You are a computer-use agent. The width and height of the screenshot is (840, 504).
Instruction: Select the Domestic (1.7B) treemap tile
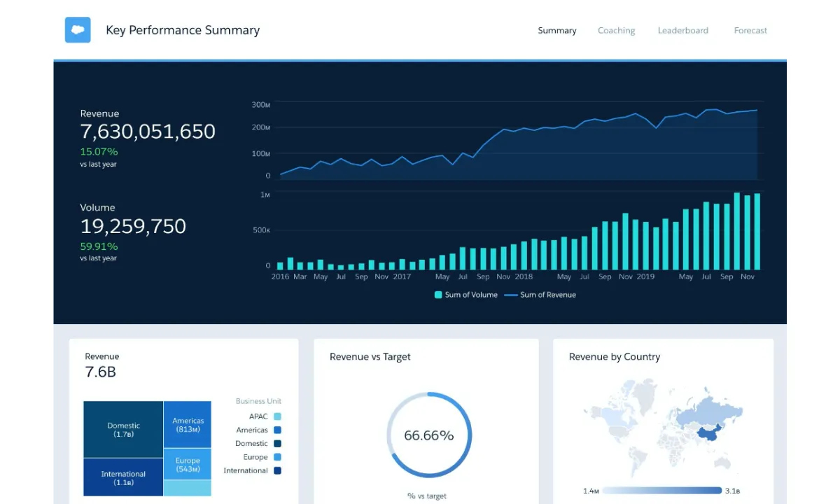coord(123,430)
